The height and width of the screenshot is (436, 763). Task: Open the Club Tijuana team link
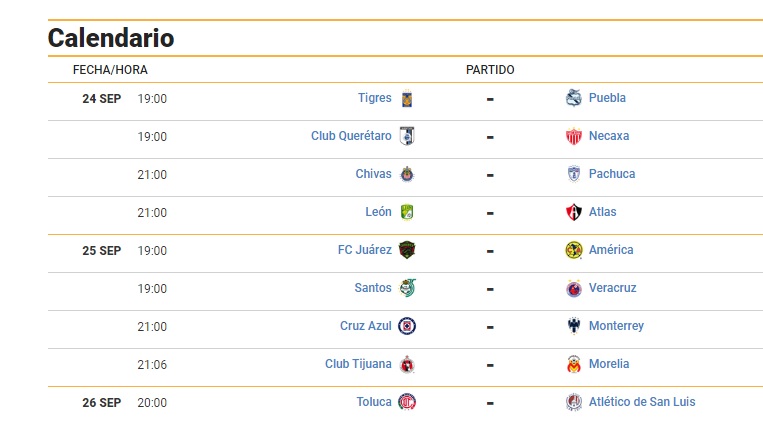358,363
